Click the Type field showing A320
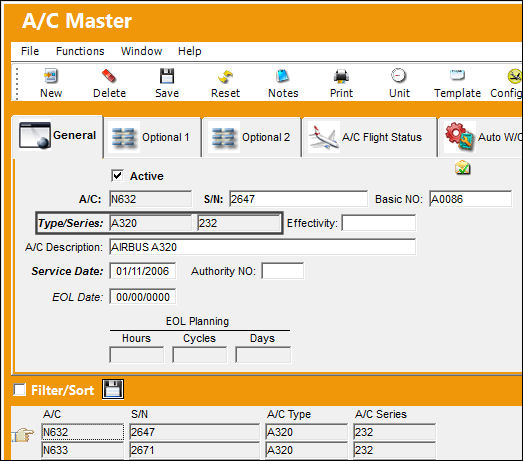 150,223
